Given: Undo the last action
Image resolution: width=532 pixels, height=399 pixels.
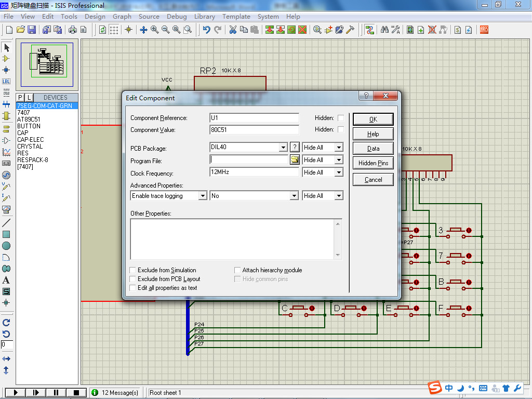Looking at the screenshot, I should click(206, 30).
